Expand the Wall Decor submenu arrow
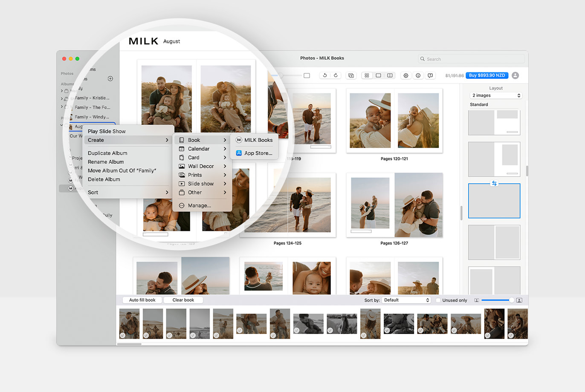Image resolution: width=585 pixels, height=392 pixels. click(x=225, y=166)
